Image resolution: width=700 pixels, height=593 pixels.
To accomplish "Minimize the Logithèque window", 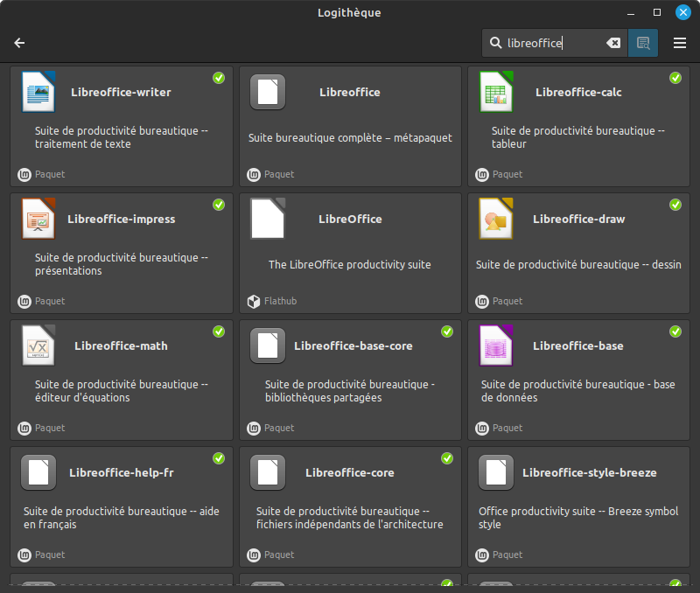I will pos(630,13).
